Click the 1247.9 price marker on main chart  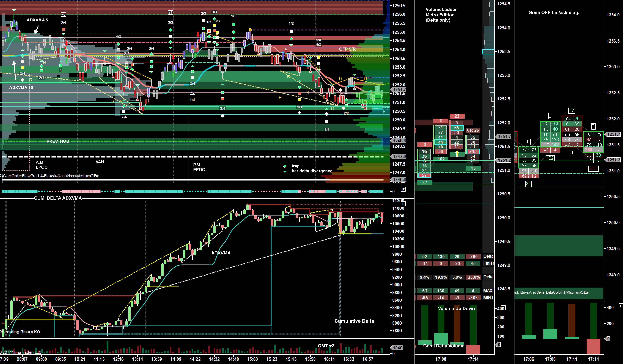[x=398, y=156]
